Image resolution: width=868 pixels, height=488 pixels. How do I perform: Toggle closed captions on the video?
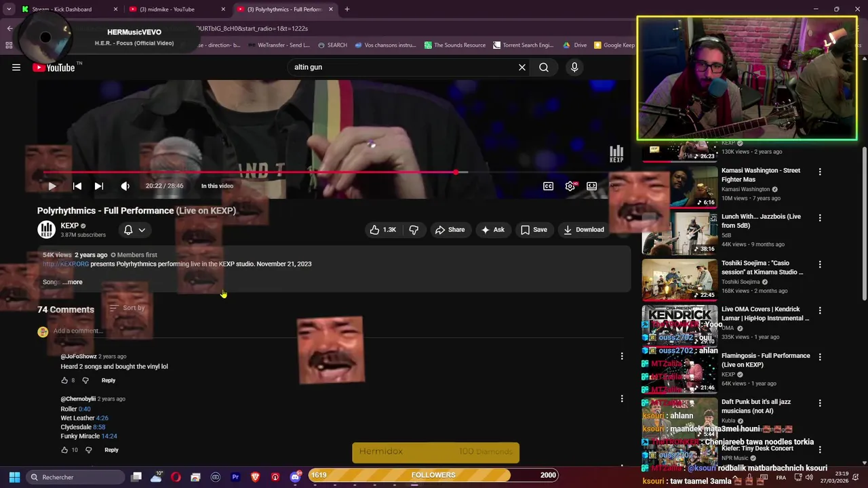[548, 186]
